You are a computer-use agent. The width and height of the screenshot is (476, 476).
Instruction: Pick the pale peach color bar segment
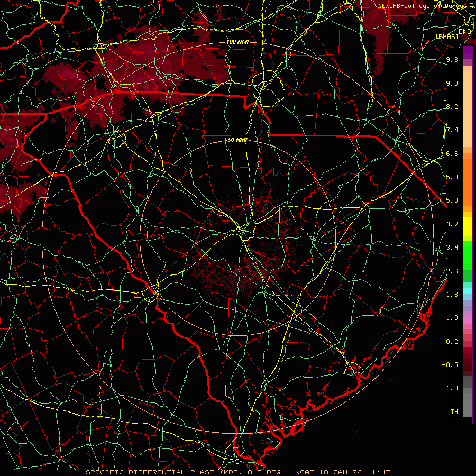pyautogui.click(x=467, y=109)
